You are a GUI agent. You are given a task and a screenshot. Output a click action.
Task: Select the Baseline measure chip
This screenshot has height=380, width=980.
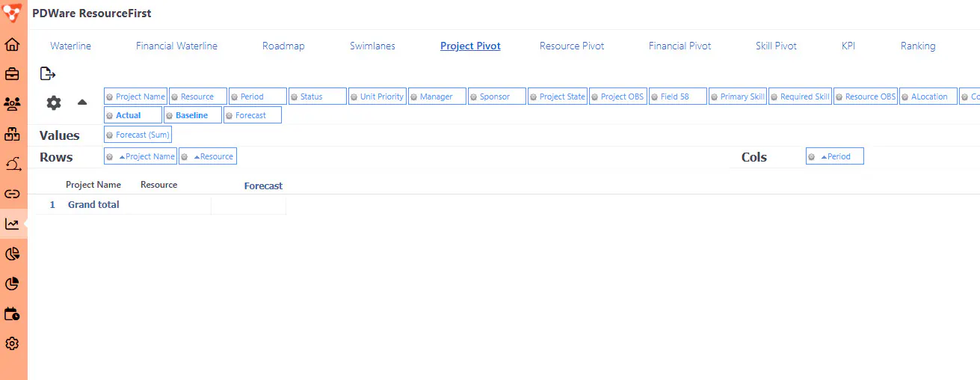[x=193, y=115]
